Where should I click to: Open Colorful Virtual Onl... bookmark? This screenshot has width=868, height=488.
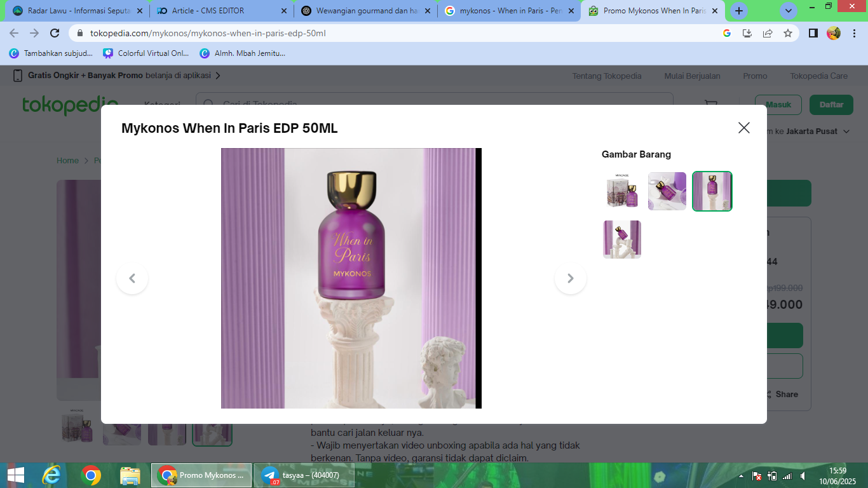point(146,53)
